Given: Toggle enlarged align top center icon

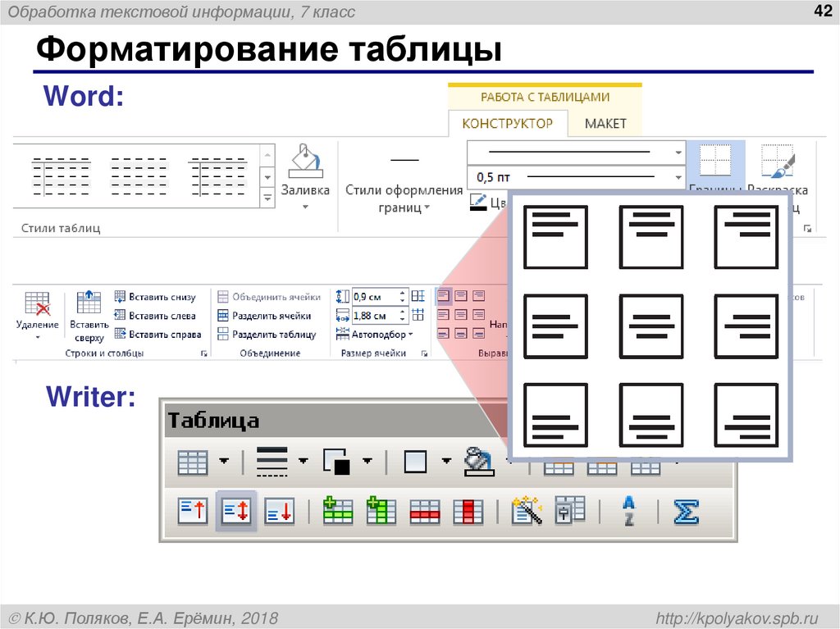Looking at the screenshot, I should [651, 237].
